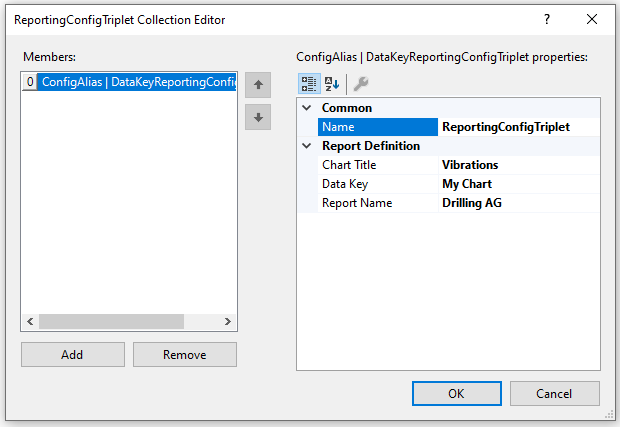Edit the ReportingConfigTriplet name value
This screenshot has width=620, height=427.
[519, 127]
